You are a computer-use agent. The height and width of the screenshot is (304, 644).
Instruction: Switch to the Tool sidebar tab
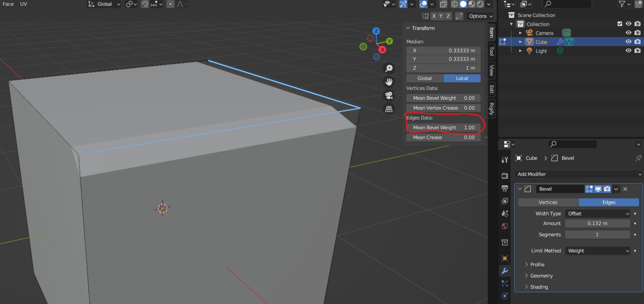tap(491, 51)
